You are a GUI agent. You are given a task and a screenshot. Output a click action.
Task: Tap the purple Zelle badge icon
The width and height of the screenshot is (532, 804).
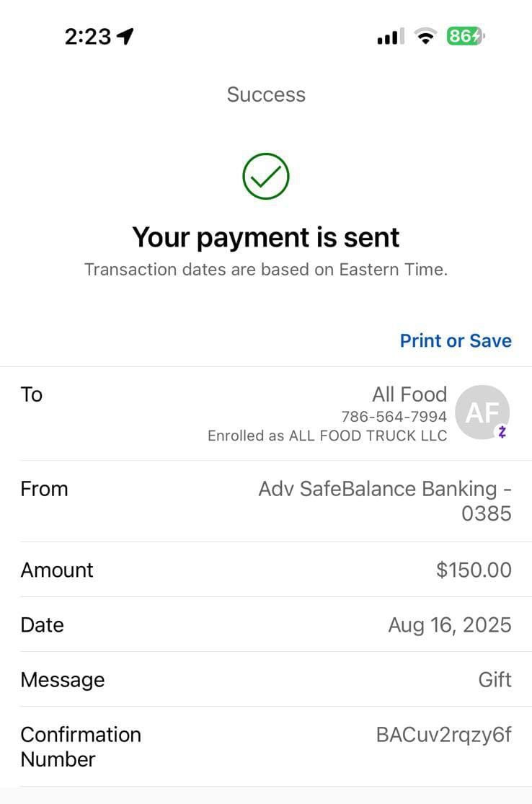(x=502, y=433)
